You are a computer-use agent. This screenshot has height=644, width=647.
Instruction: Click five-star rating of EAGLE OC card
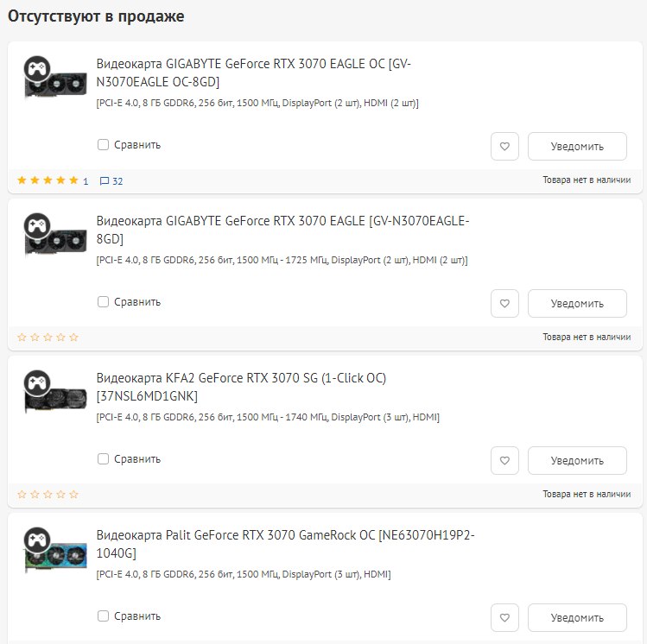coord(48,180)
